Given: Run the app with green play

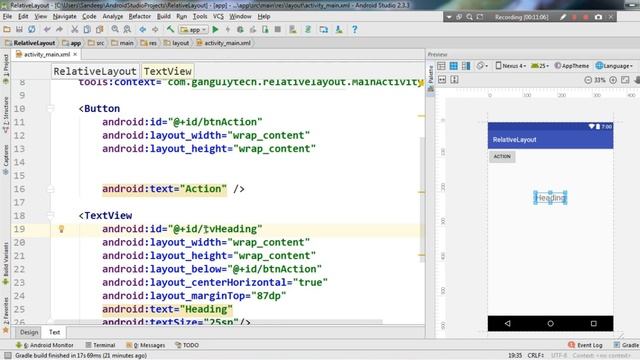Looking at the screenshot, I should (216, 29).
